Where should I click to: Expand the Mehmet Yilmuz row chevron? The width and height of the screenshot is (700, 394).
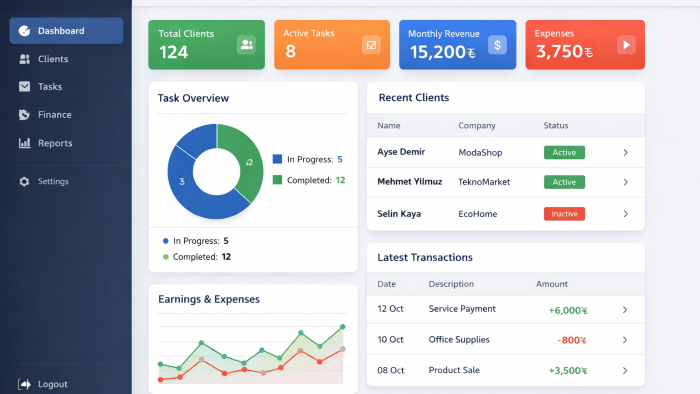pyautogui.click(x=625, y=182)
